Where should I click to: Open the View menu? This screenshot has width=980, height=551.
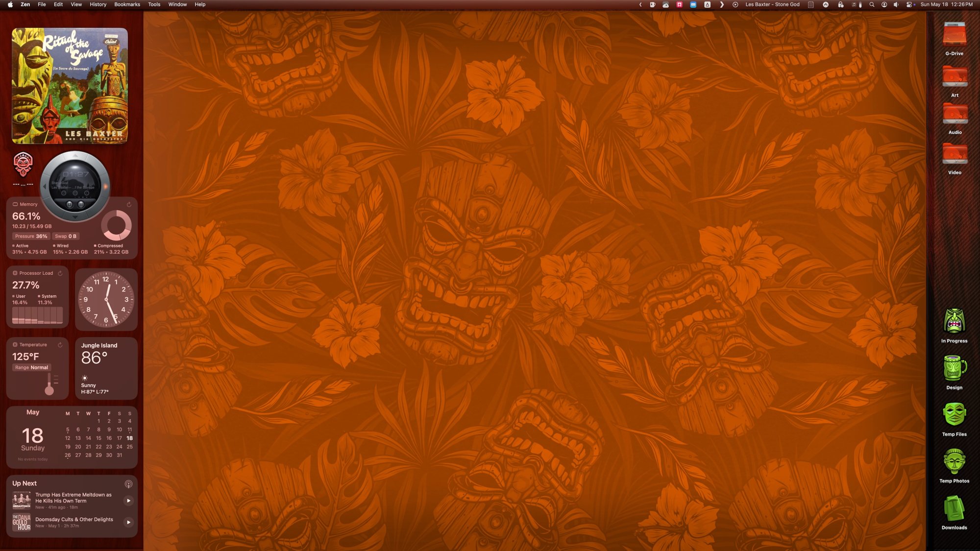tap(76, 4)
